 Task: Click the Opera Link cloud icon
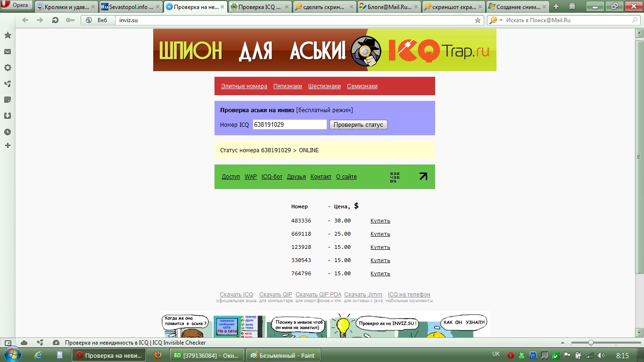point(24,343)
